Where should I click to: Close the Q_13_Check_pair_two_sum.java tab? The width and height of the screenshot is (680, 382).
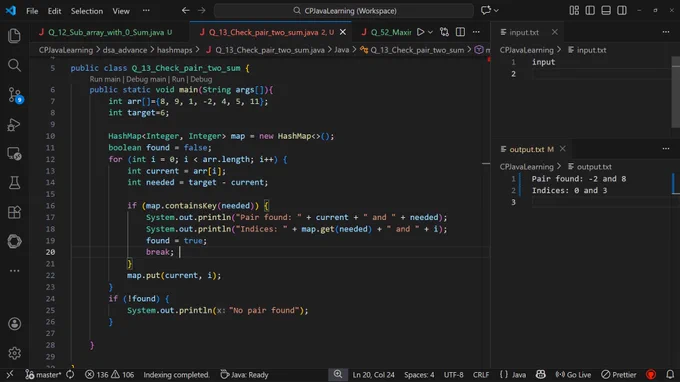click(x=343, y=32)
